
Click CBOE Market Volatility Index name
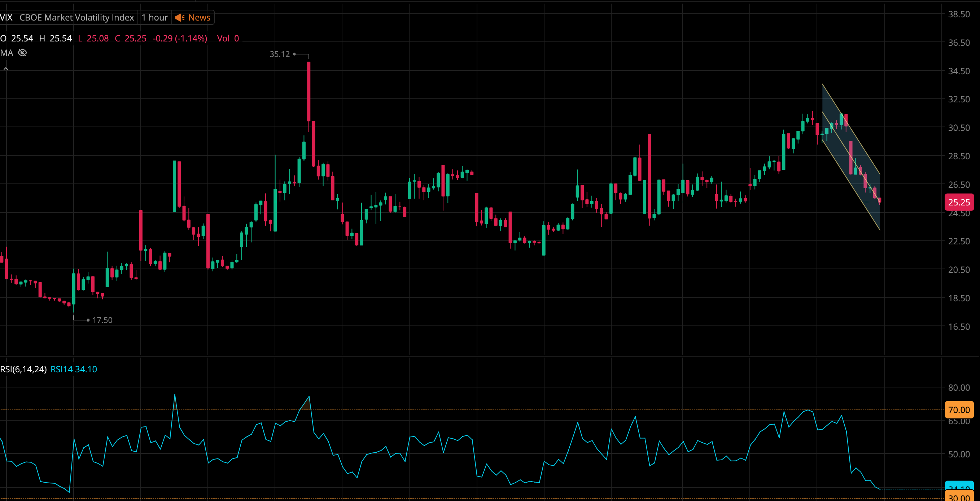point(76,18)
